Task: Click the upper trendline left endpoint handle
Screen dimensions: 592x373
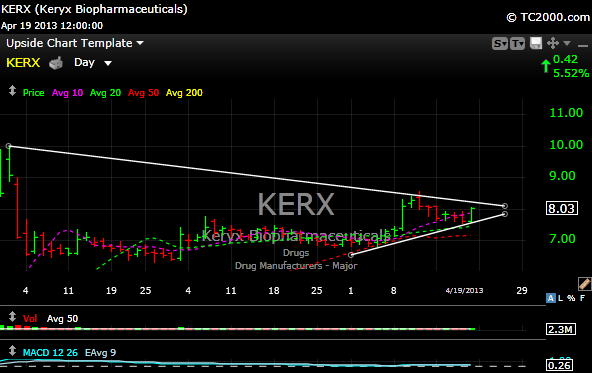Action: 8,146
